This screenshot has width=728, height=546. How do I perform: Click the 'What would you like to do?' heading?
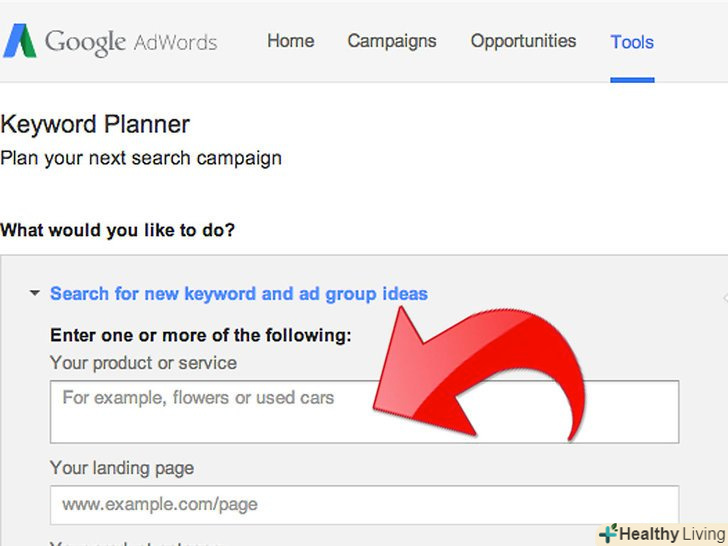(x=118, y=230)
